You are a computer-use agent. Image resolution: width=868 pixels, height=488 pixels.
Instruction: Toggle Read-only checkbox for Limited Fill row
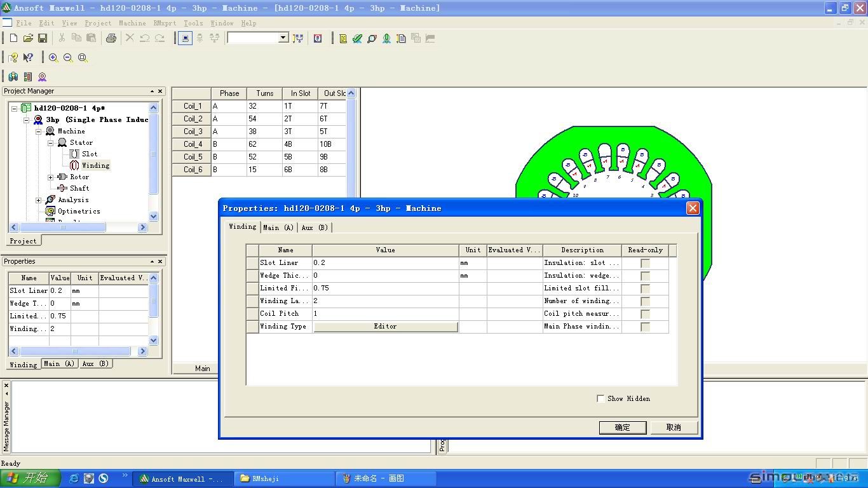click(645, 288)
